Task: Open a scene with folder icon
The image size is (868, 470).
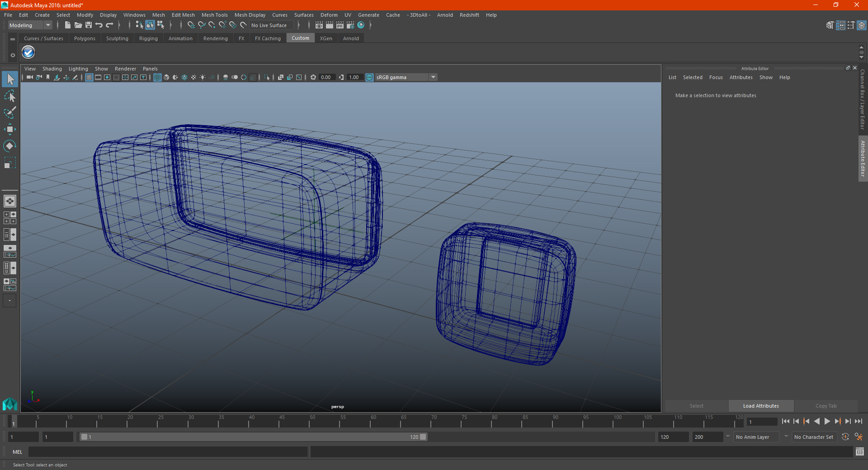Action: pos(78,25)
